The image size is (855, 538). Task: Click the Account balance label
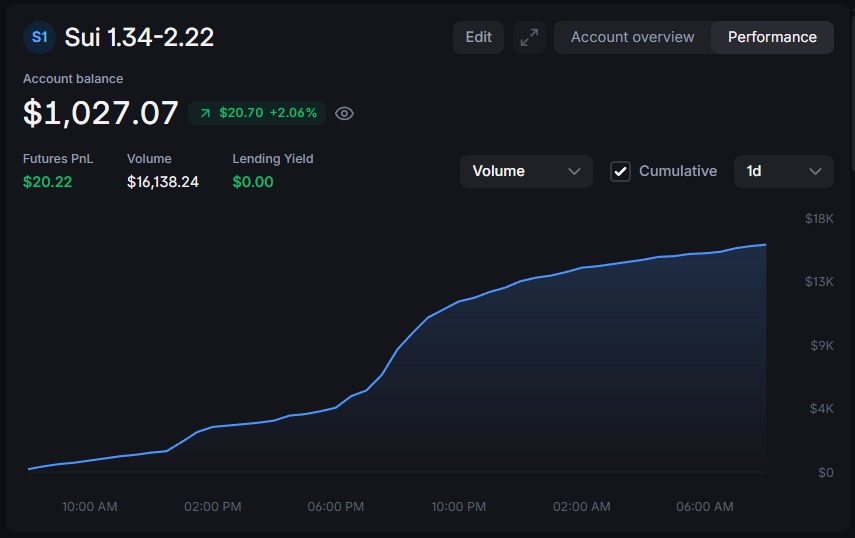click(x=73, y=78)
